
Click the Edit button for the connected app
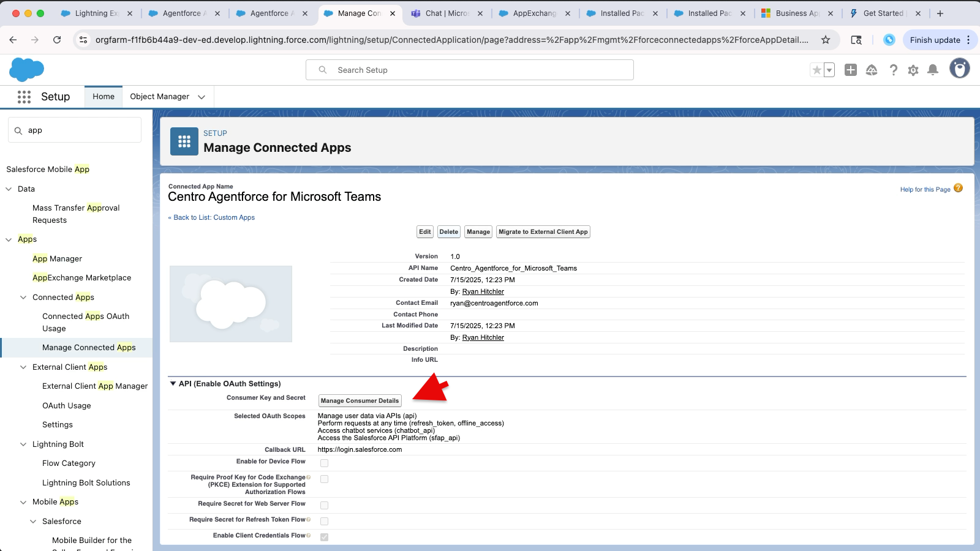(425, 232)
